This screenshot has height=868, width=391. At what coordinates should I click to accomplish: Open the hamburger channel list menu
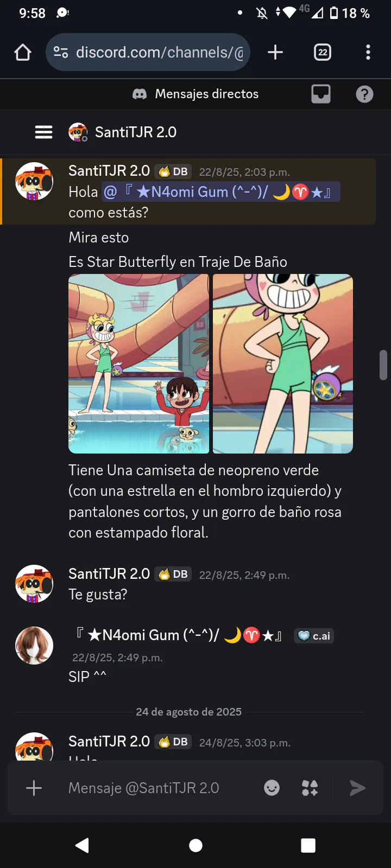tap(43, 132)
